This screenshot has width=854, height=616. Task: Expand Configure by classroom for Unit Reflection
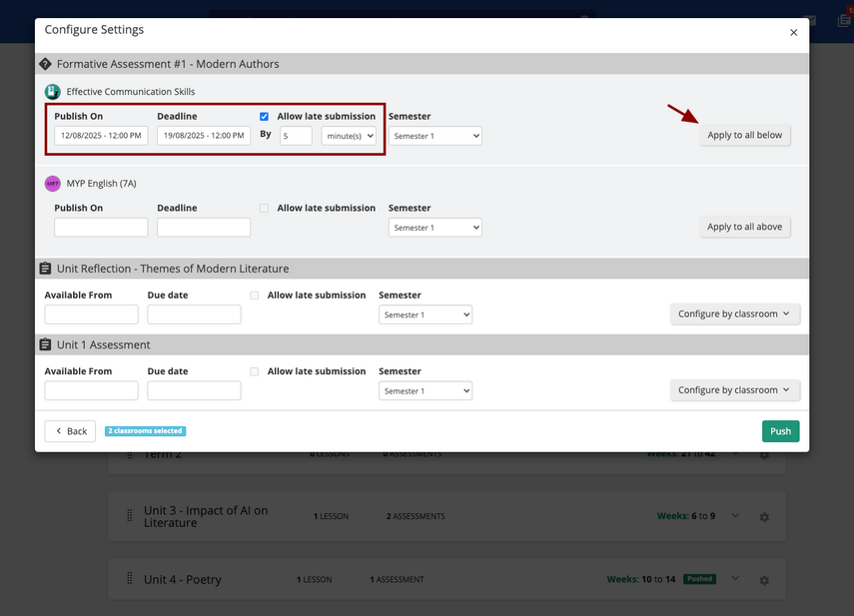pos(734,314)
